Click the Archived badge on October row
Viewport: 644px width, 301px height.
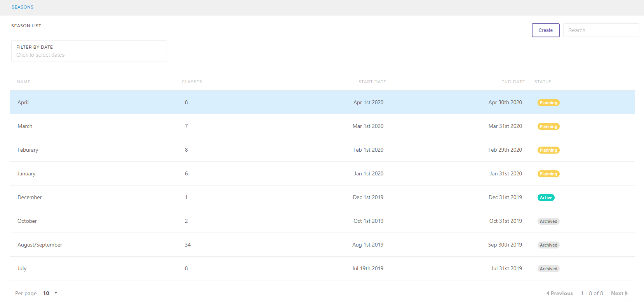548,221
